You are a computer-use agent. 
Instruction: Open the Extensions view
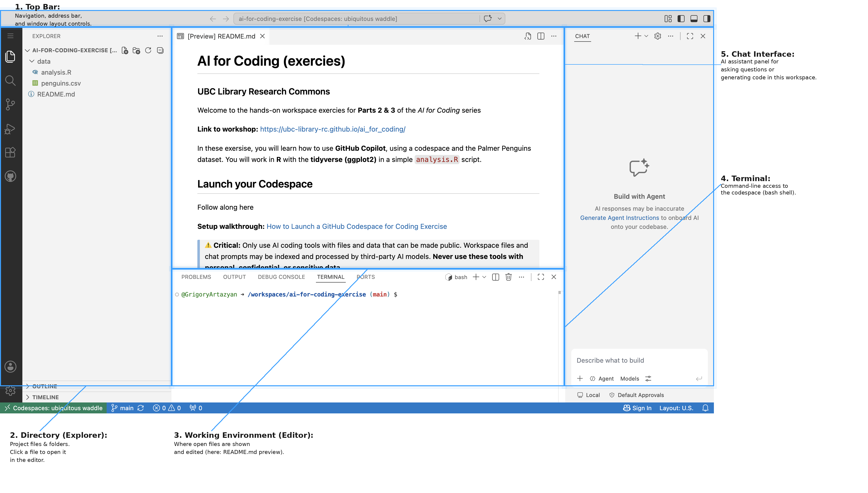click(x=10, y=152)
